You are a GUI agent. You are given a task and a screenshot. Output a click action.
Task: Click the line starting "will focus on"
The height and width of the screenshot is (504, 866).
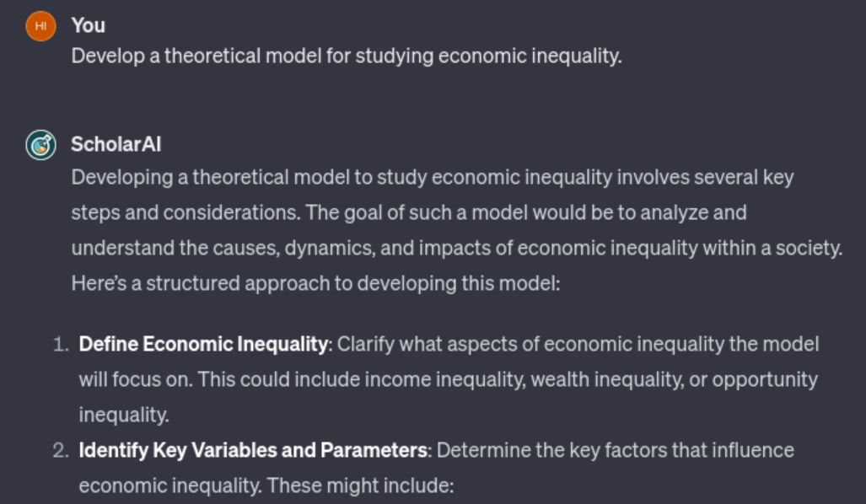click(448, 379)
